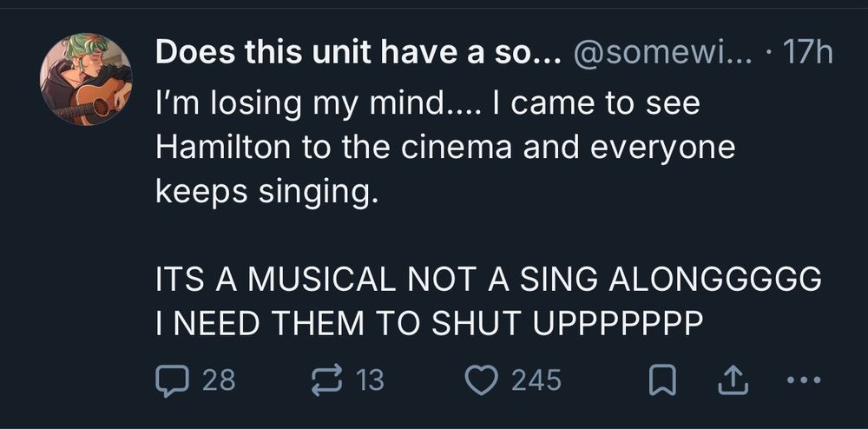868x429 pixels.
Task: Click the "I'm losing my mind...." text line
Action: [427, 105]
